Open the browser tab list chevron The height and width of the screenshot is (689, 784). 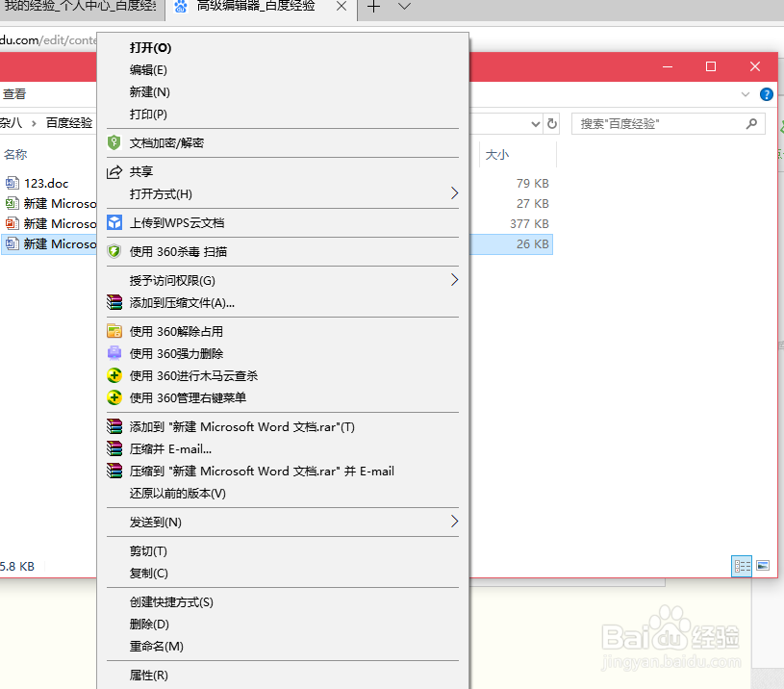(x=404, y=7)
